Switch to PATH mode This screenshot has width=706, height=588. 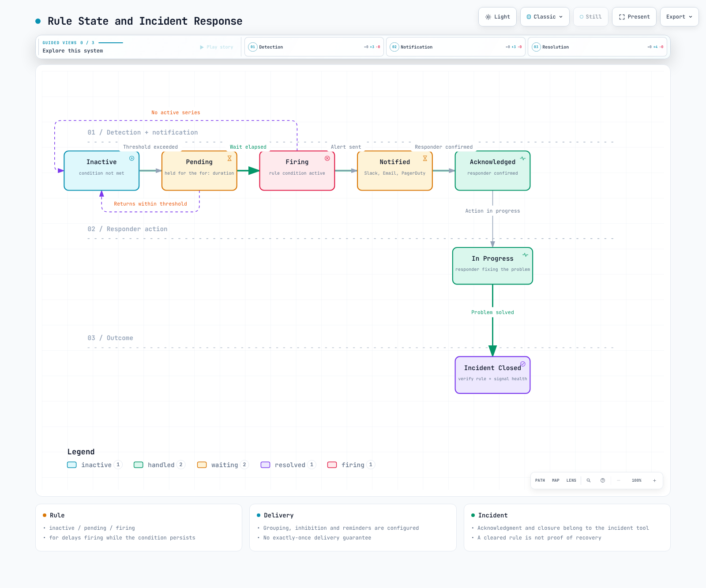[540, 480]
